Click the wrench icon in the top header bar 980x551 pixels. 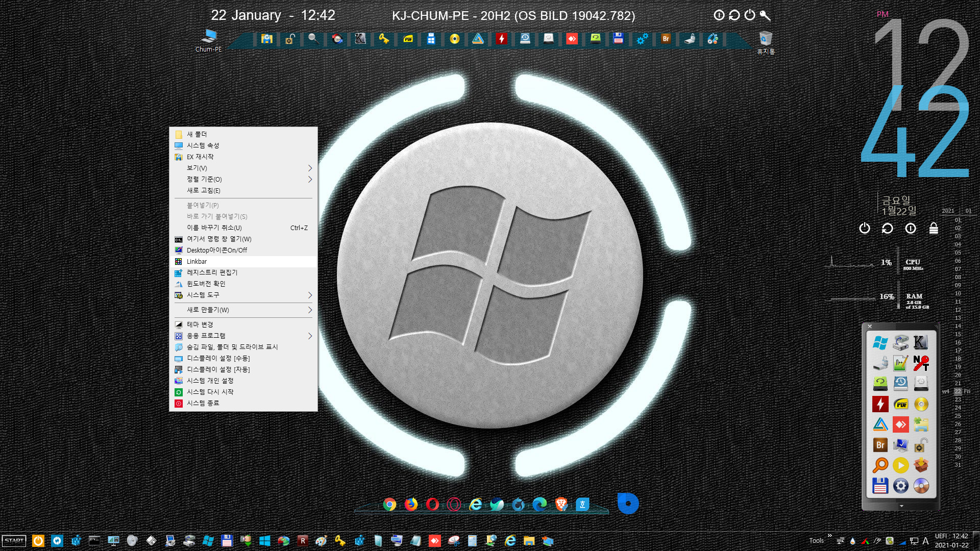[x=765, y=15]
